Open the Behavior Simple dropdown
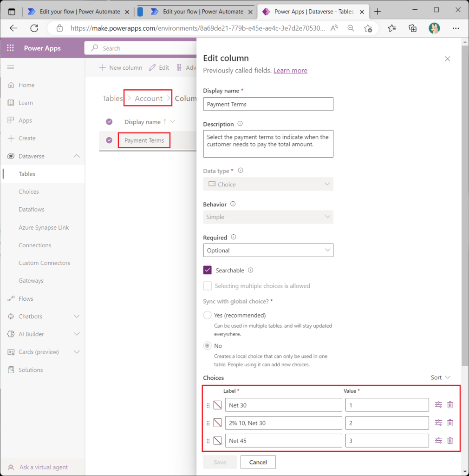The image size is (469, 476). (x=268, y=217)
